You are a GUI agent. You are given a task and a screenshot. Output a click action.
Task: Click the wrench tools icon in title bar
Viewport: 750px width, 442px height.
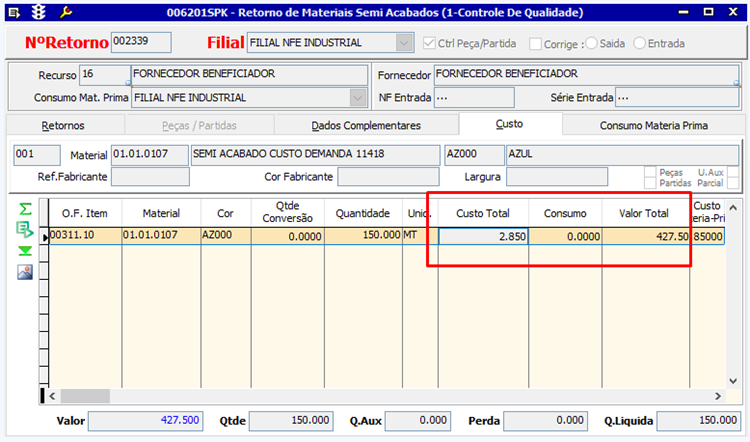click(66, 12)
